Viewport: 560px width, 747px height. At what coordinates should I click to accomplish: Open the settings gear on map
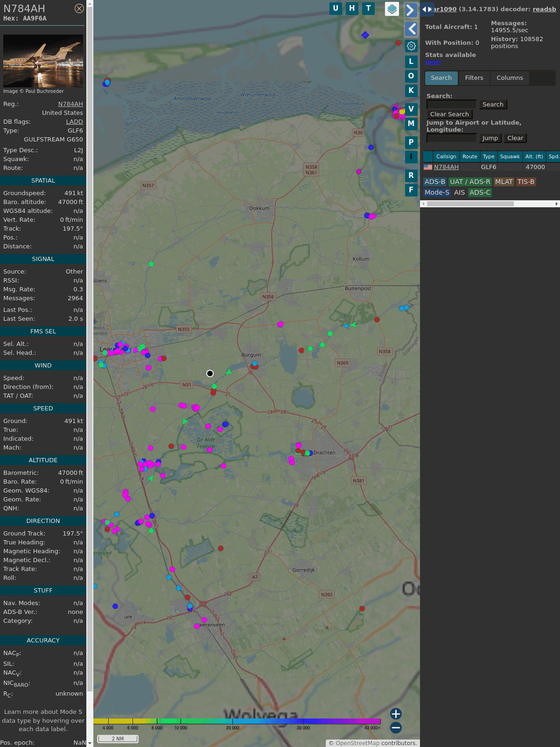point(411,46)
